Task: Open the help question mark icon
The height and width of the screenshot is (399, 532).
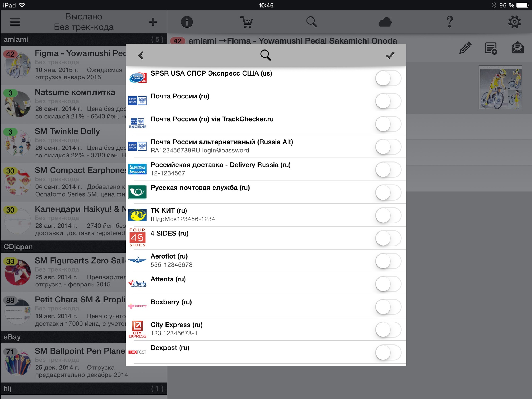Action: point(450,22)
